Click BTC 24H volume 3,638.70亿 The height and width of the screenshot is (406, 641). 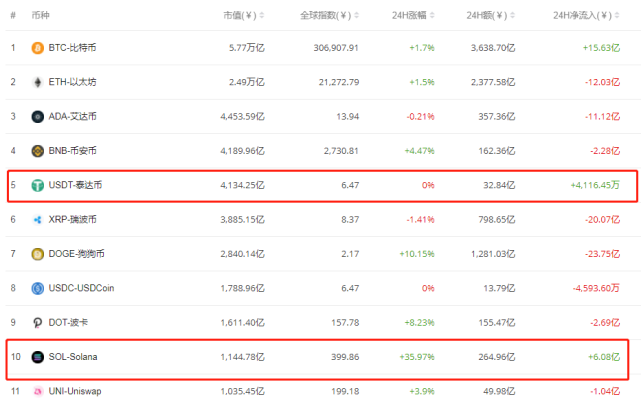493,48
